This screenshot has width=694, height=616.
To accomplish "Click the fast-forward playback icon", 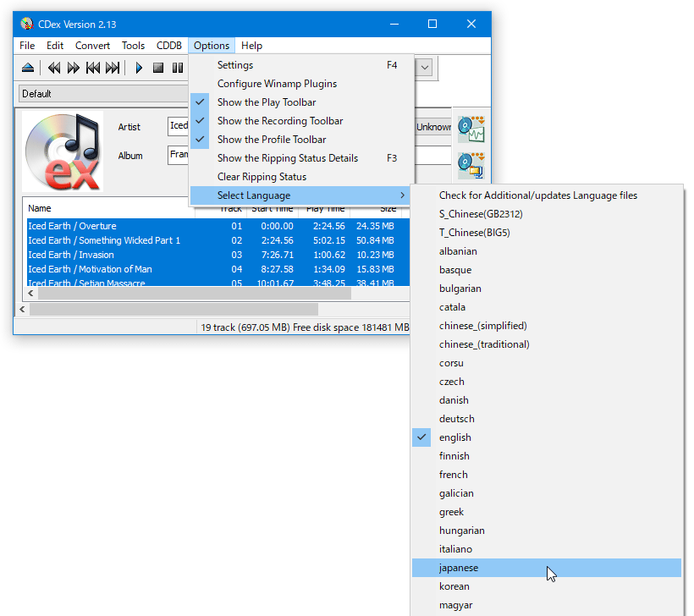I will [x=74, y=68].
